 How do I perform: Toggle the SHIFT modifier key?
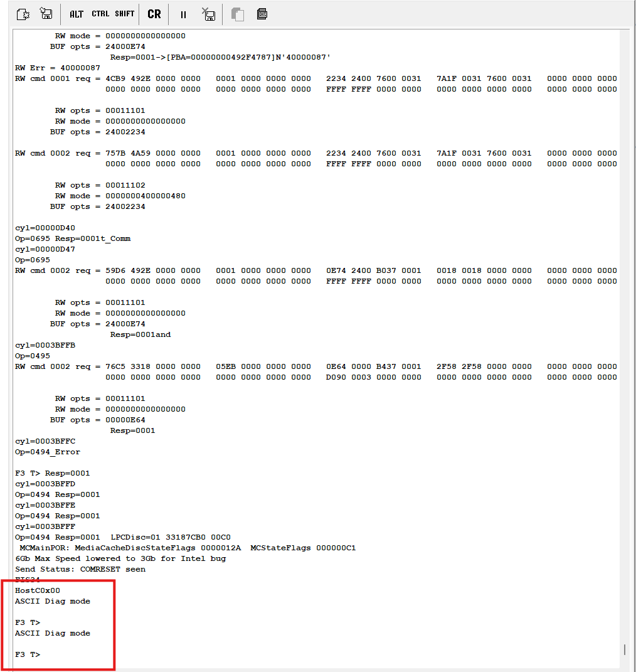(124, 13)
